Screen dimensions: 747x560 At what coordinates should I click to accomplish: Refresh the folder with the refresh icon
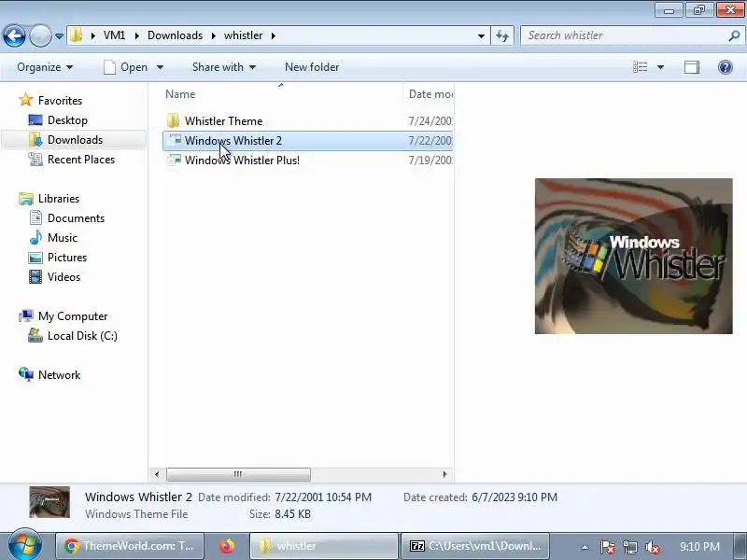click(x=502, y=35)
